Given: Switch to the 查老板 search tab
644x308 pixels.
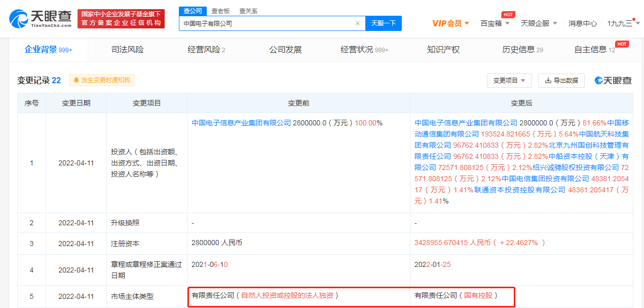Looking at the screenshot, I should [x=220, y=11].
